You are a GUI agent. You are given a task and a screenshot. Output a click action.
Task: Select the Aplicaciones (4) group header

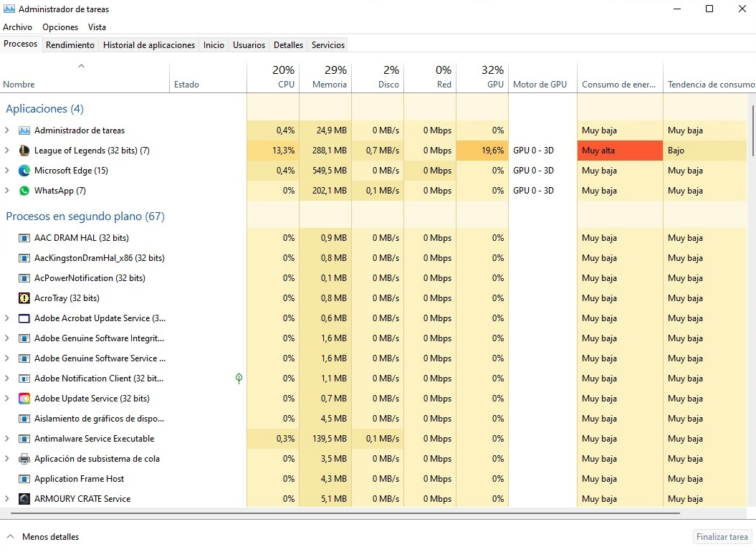[x=44, y=108]
